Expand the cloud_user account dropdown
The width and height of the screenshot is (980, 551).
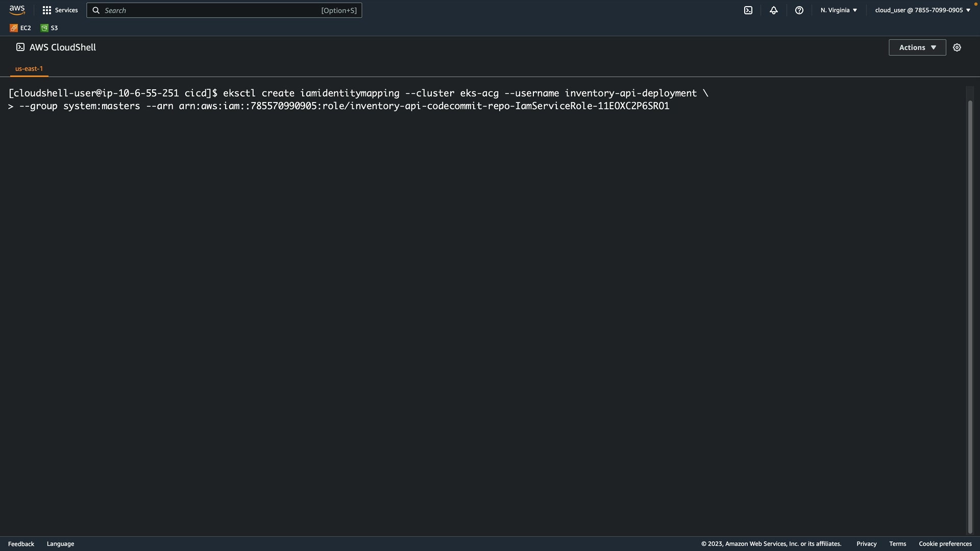pos(922,10)
